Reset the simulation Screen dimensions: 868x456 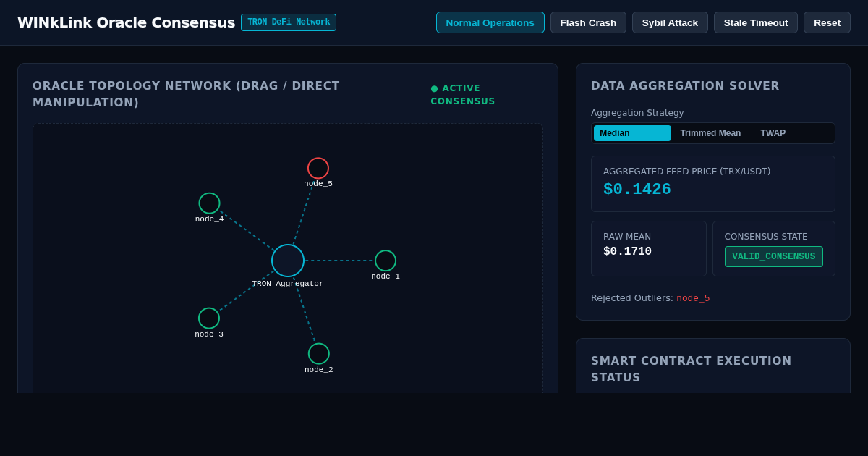click(827, 22)
